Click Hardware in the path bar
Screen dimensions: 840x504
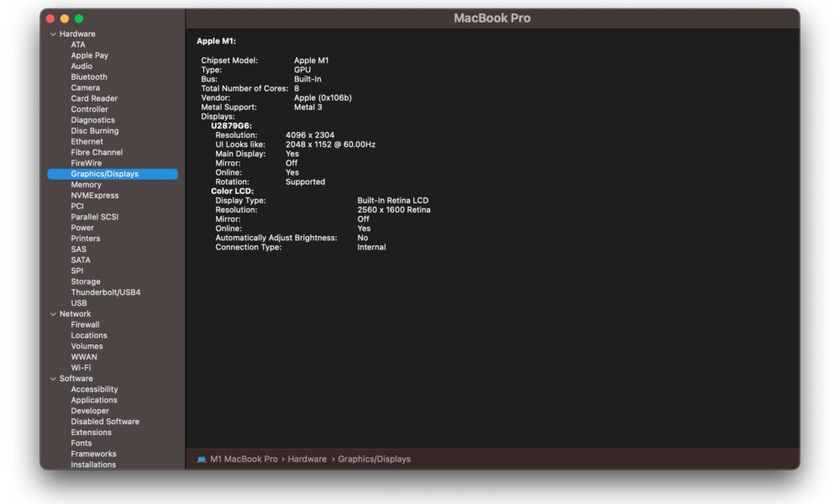[307, 459]
